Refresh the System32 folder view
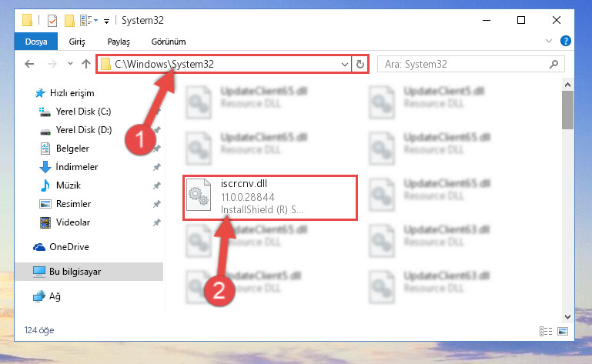Viewport: 592px width, 364px height. point(360,64)
